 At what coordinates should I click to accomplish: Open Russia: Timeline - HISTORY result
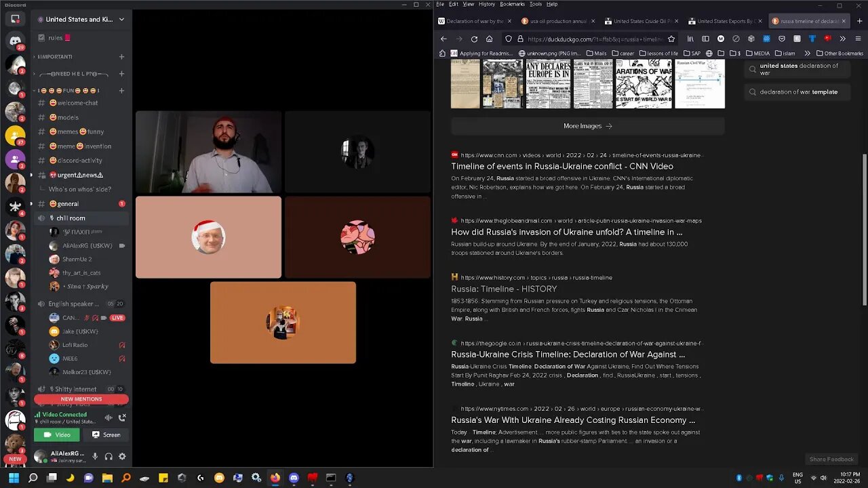click(504, 289)
